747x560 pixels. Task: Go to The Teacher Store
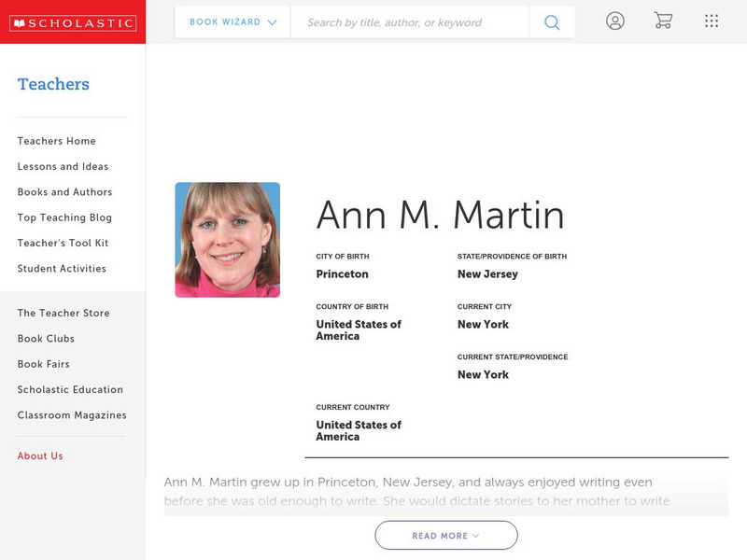point(63,314)
